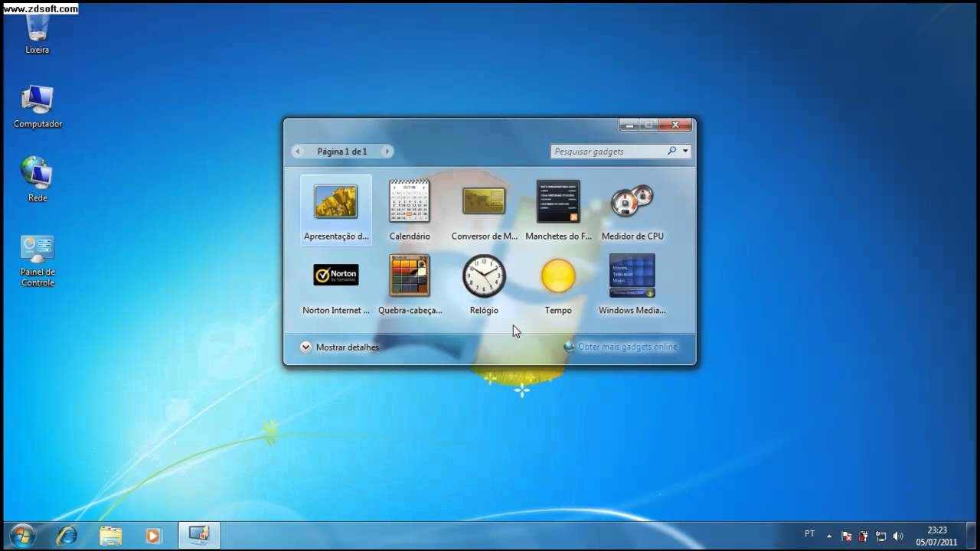The height and width of the screenshot is (551, 980).
Task: Expand Mostrar detalhes section
Action: 340,347
